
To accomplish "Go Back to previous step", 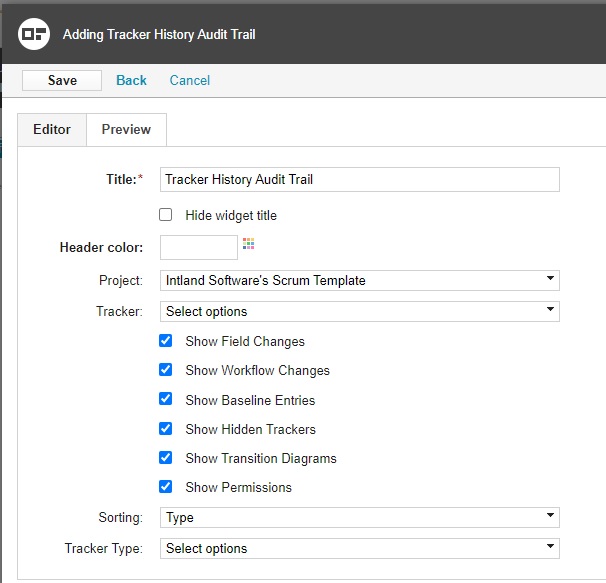I will (131, 80).
